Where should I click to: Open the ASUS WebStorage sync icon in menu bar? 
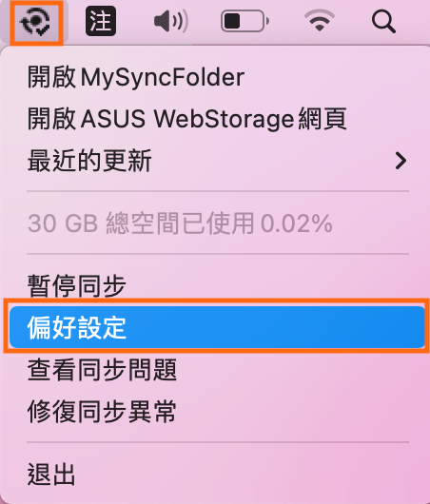pyautogui.click(x=35, y=21)
